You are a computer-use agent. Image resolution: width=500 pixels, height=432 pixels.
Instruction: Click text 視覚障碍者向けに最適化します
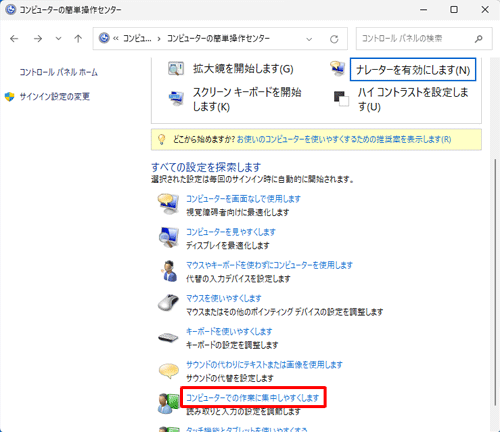[238, 212]
